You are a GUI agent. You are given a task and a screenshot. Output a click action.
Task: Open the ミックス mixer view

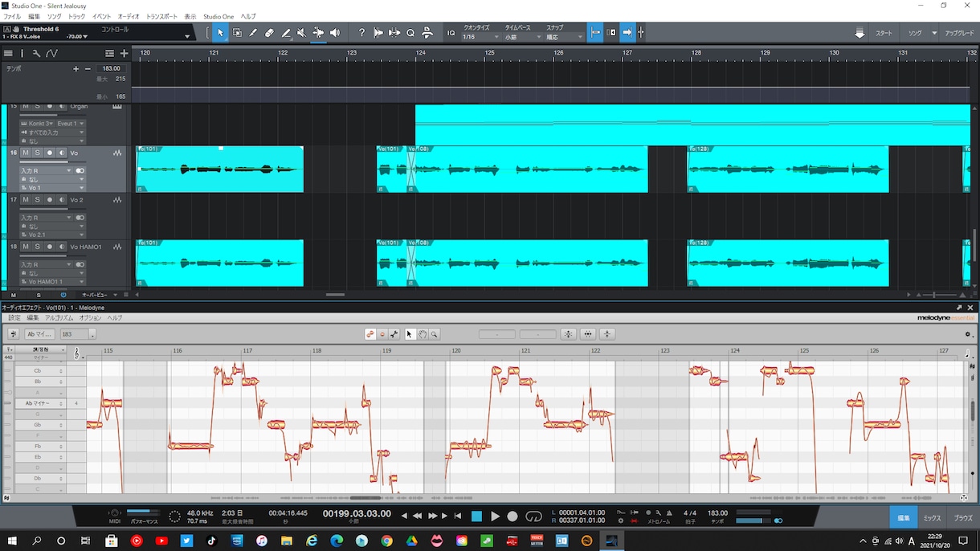click(932, 518)
